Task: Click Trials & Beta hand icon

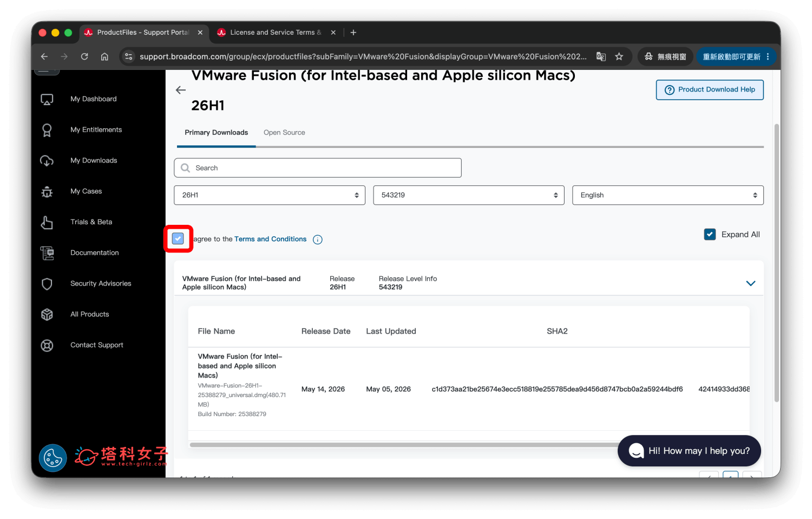Action: click(47, 222)
